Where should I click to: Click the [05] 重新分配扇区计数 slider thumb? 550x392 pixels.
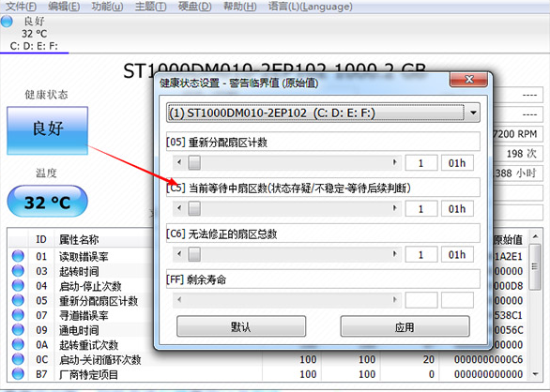click(194, 162)
